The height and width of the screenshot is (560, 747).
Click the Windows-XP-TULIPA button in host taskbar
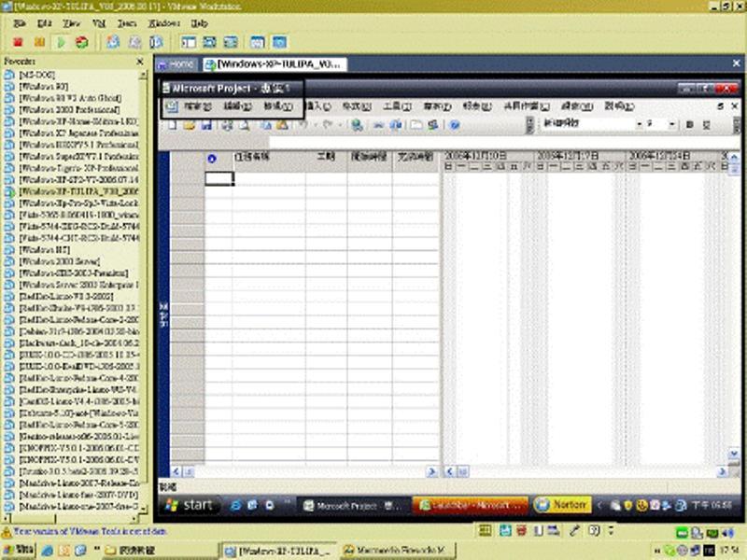click(278, 551)
